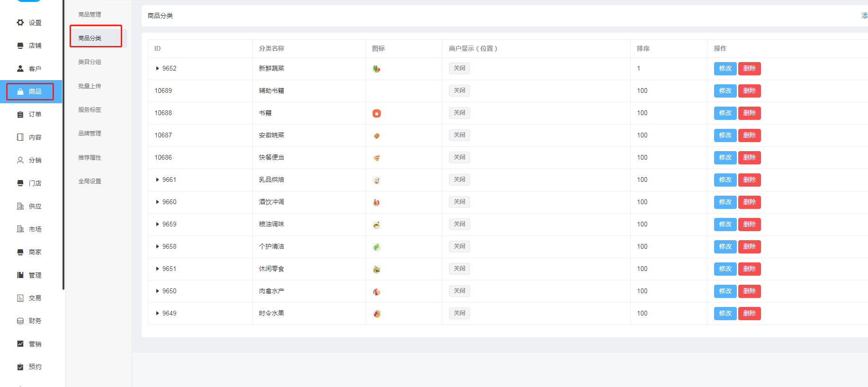Open 品牌管理 submenu item
Image resolution: width=868 pixels, height=387 pixels.
[89, 134]
